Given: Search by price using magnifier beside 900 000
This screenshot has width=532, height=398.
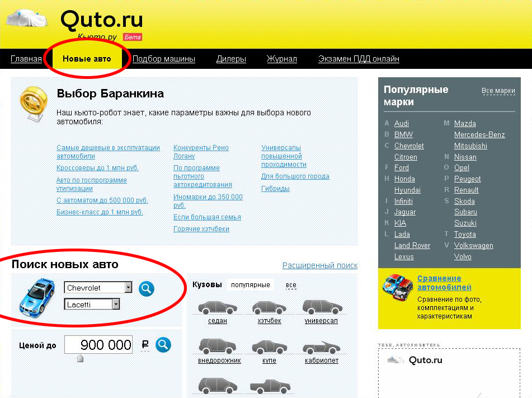Looking at the screenshot, I should 163,345.
